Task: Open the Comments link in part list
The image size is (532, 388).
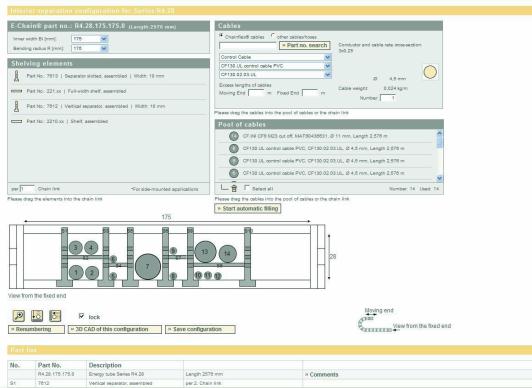Action: point(321,374)
